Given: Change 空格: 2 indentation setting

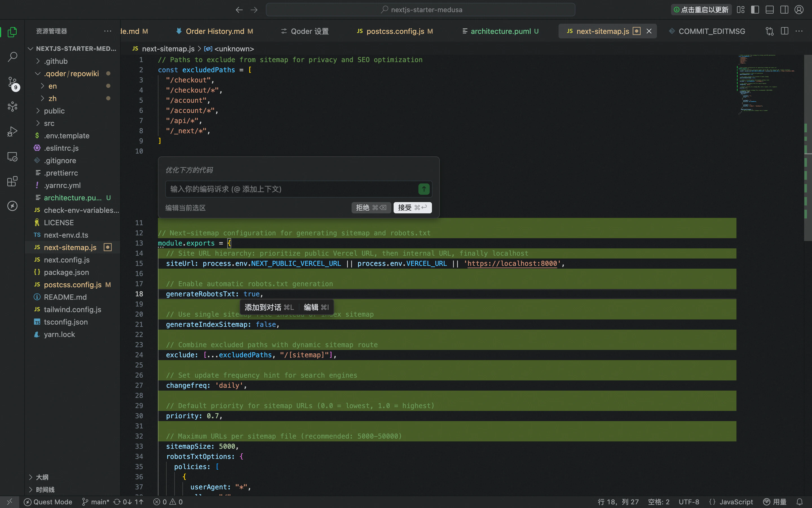Looking at the screenshot, I should (658, 502).
